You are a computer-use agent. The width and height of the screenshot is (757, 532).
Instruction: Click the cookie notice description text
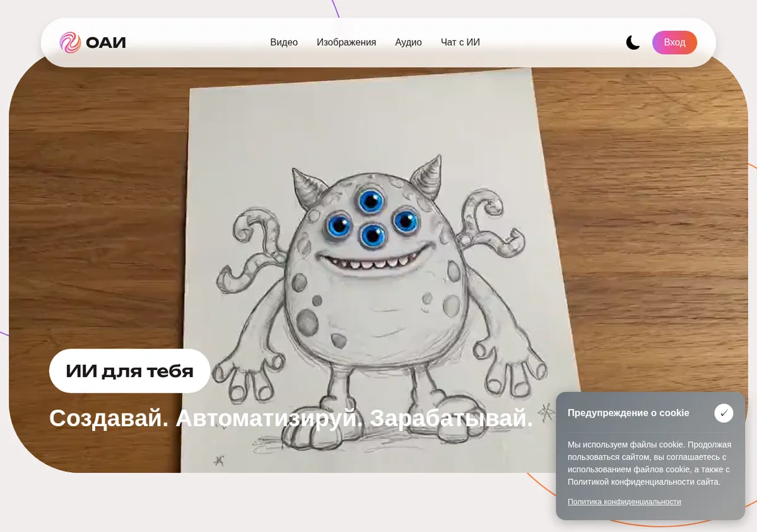650,463
